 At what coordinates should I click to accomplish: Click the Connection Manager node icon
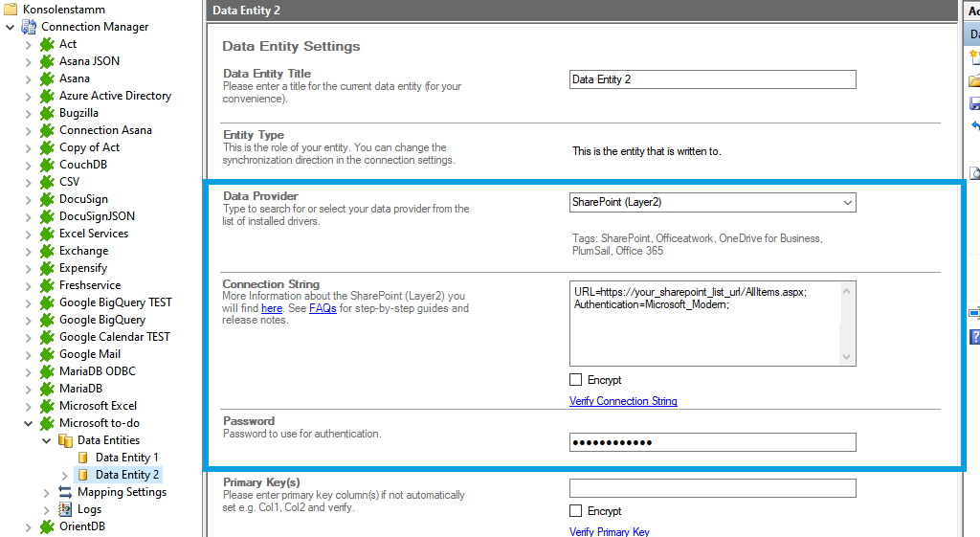pyautogui.click(x=29, y=27)
